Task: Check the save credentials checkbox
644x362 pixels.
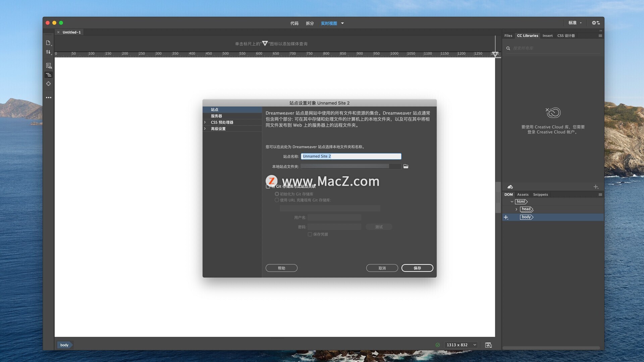Action: tap(310, 234)
